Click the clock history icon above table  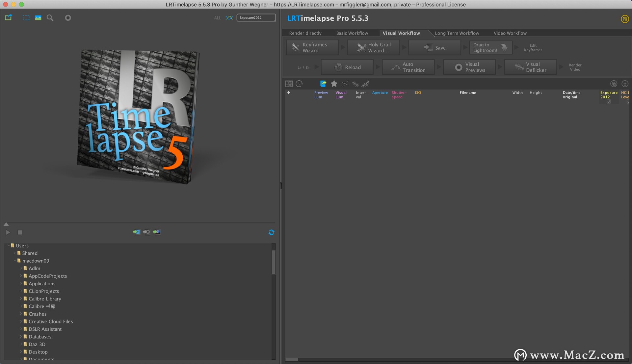(x=299, y=84)
